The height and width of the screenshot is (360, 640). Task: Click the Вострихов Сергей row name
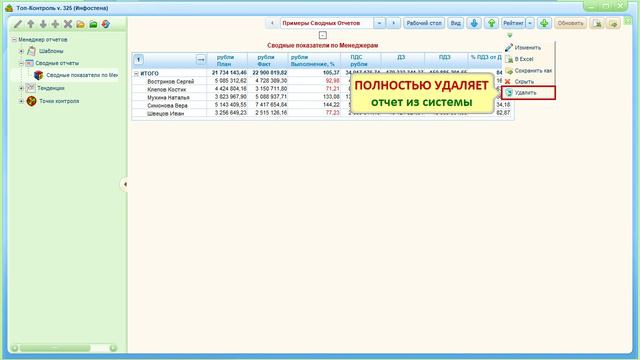point(171,82)
